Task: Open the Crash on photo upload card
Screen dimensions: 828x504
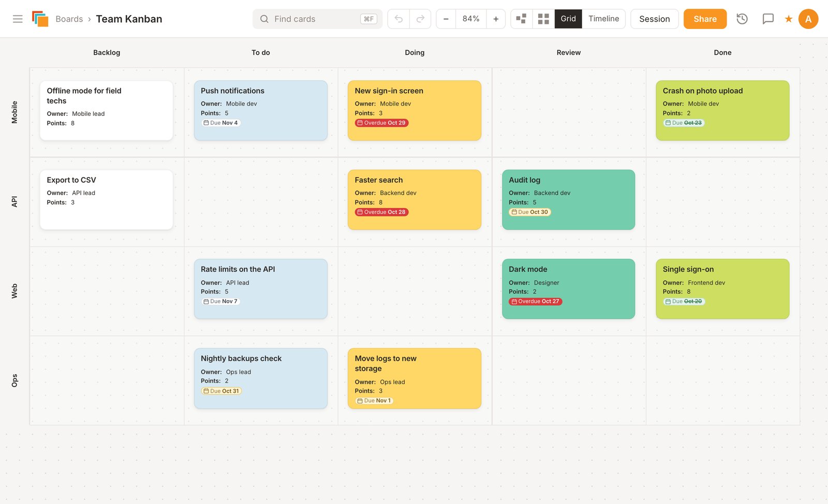Action: (722, 110)
